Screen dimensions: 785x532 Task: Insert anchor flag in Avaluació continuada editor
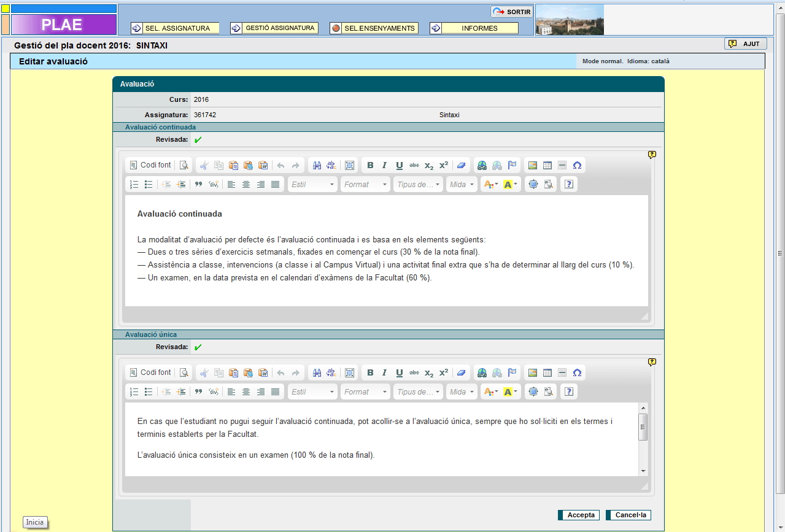(x=512, y=165)
